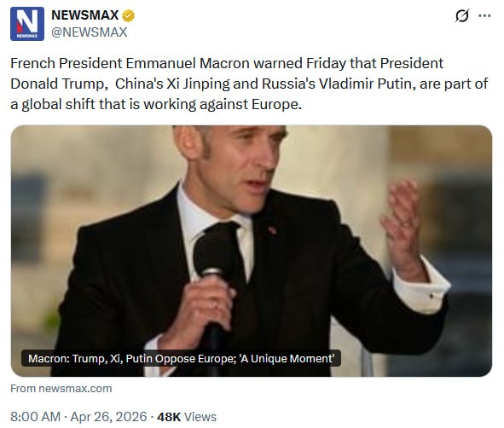
Task: Click the microphone area in article photo
Action: (x=213, y=254)
